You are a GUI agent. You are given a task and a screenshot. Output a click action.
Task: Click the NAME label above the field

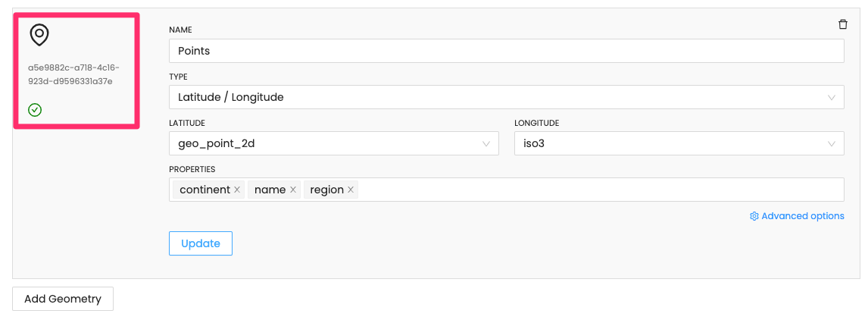[x=180, y=30]
